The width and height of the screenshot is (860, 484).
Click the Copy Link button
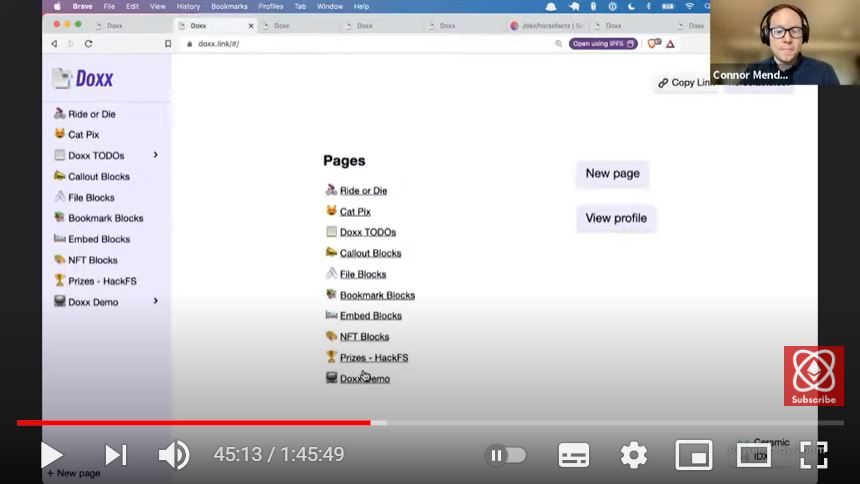click(686, 82)
